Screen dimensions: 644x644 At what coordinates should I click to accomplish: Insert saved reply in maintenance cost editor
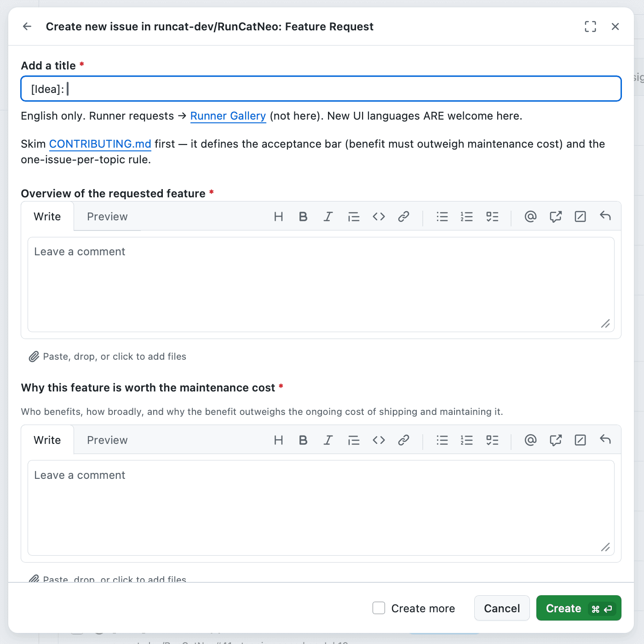click(x=605, y=440)
